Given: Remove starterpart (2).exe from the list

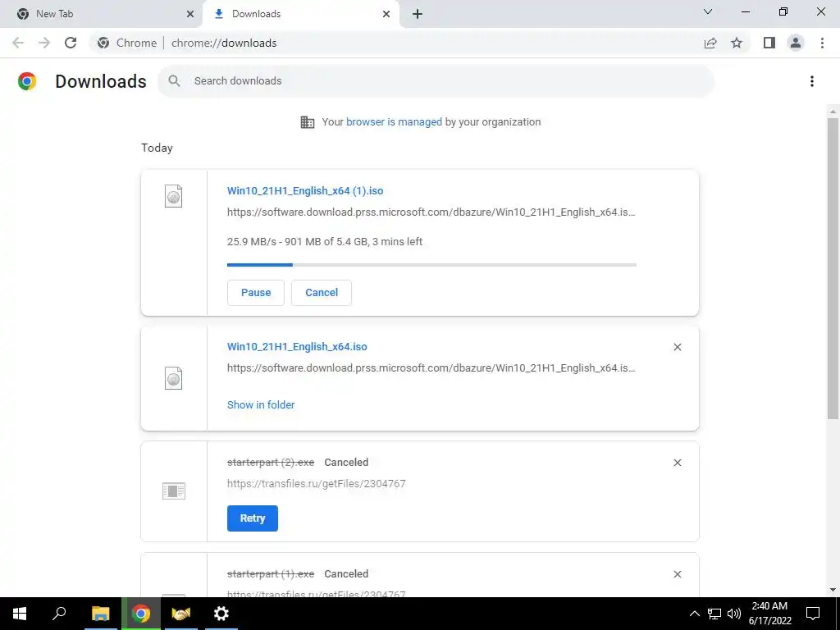Looking at the screenshot, I should point(677,463).
